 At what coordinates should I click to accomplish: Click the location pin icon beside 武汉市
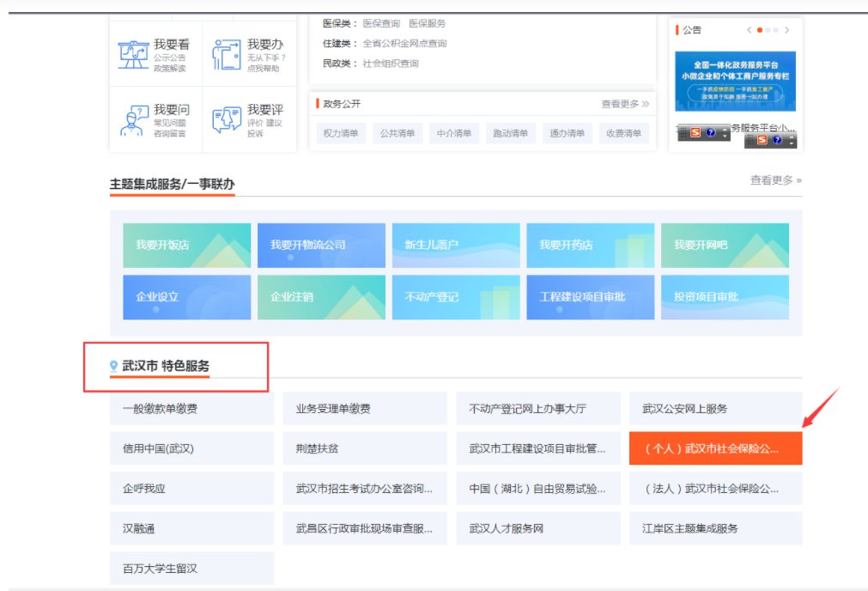(x=114, y=367)
